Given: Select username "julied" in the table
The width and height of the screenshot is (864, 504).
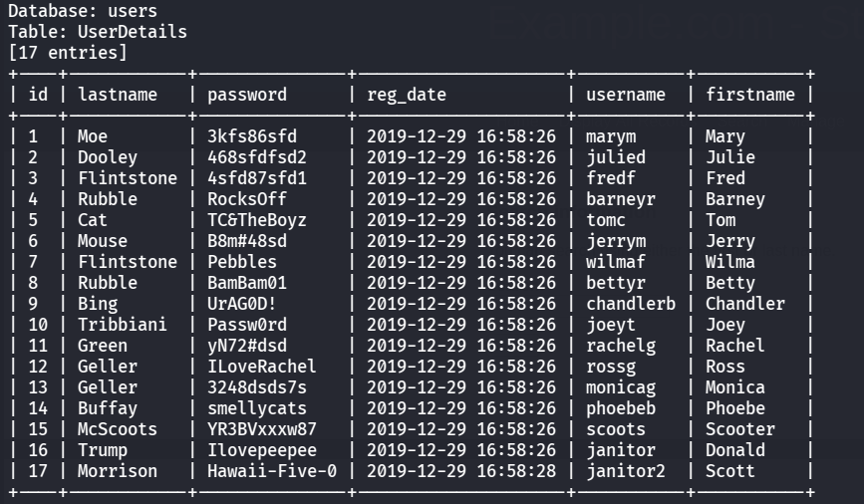Looking at the screenshot, I should pos(616,157).
